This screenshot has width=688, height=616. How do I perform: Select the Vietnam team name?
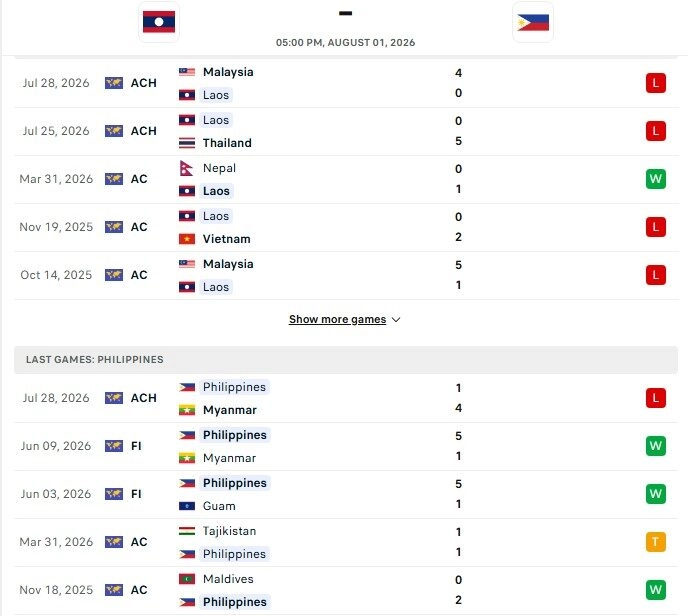click(226, 239)
